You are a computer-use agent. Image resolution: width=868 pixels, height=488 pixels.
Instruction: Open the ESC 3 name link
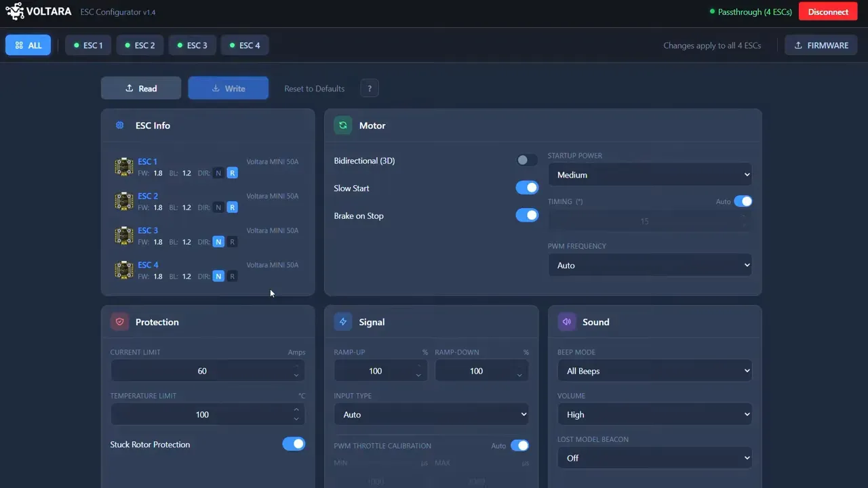click(x=148, y=230)
